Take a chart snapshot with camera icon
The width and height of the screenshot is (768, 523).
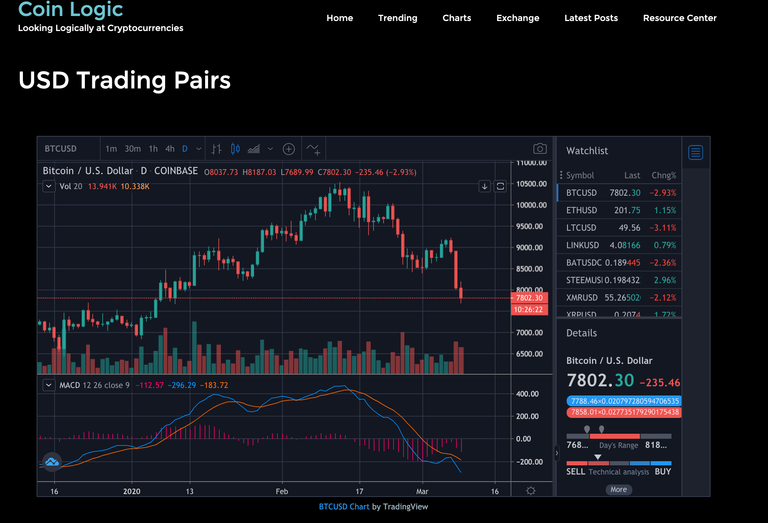point(540,148)
